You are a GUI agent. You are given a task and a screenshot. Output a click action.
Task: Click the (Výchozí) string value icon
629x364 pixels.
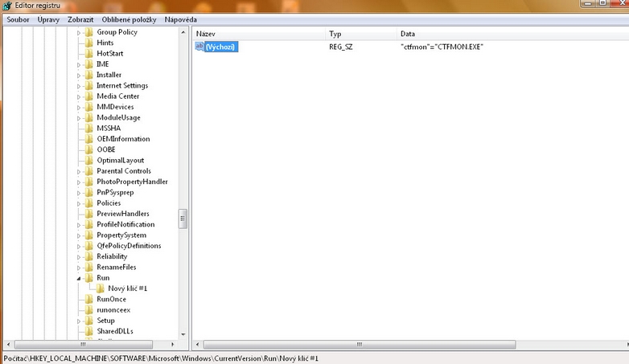click(199, 47)
